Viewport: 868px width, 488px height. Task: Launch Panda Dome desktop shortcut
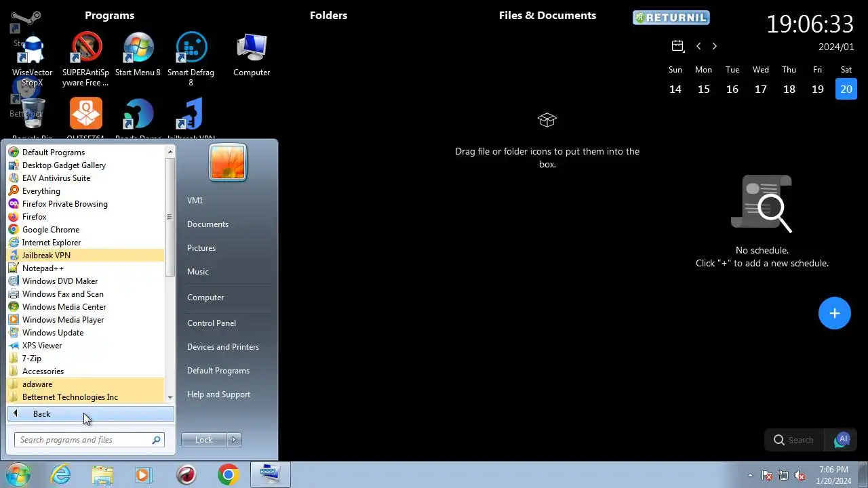pyautogui.click(x=138, y=119)
